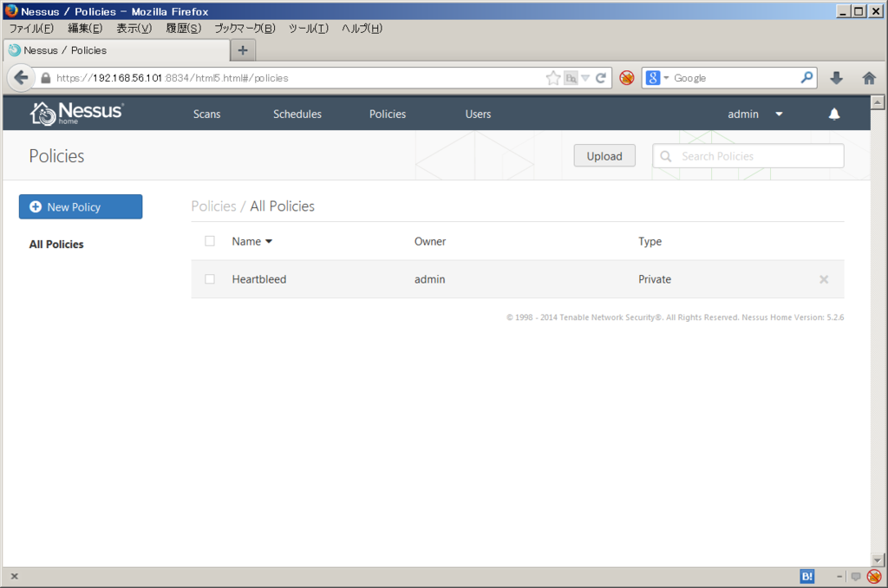Screen dimensions: 888x588
Task: Bookmark this page with the star icon
Action: click(552, 78)
